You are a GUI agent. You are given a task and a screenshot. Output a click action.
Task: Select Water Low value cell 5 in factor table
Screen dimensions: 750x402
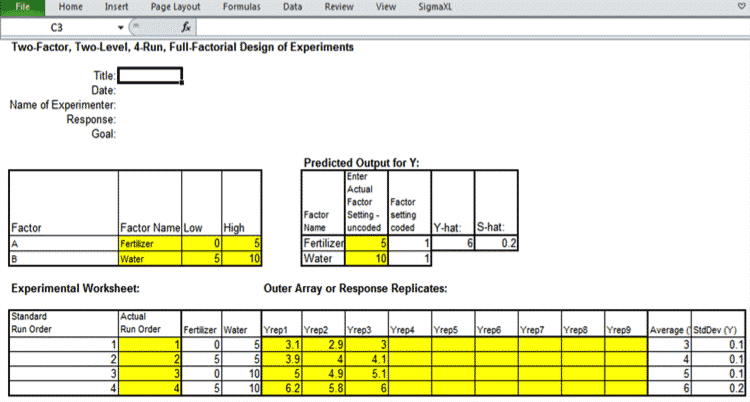tap(201, 259)
